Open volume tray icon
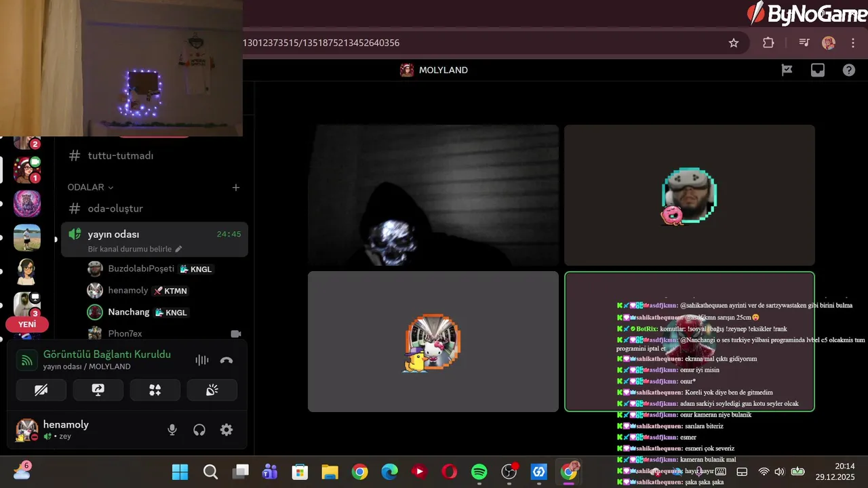Image resolution: width=868 pixels, height=488 pixels. tap(779, 472)
